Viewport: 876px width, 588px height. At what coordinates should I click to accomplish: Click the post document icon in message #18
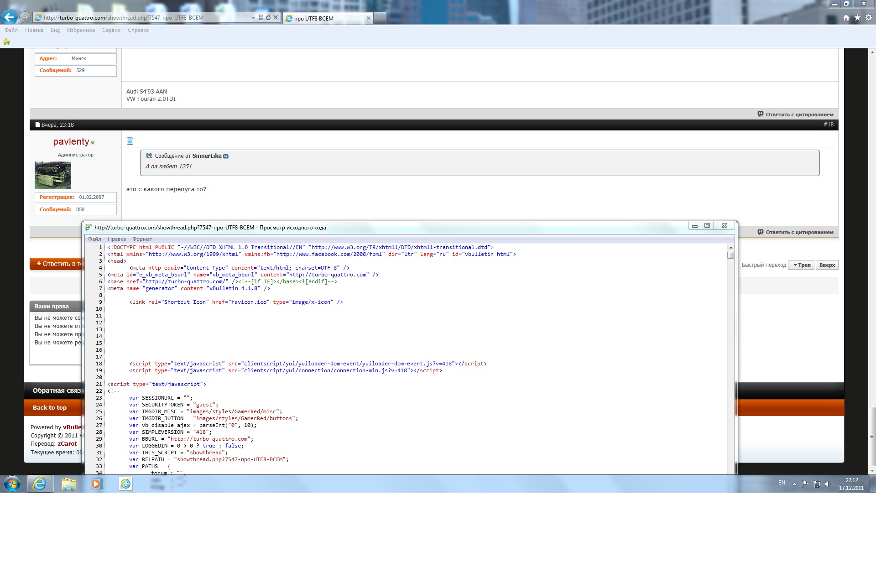pyautogui.click(x=130, y=141)
